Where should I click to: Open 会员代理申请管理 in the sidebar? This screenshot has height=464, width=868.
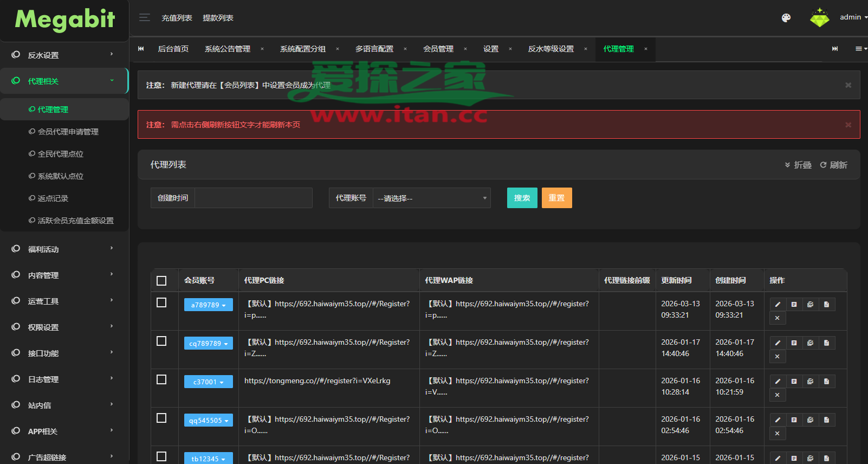coord(68,132)
